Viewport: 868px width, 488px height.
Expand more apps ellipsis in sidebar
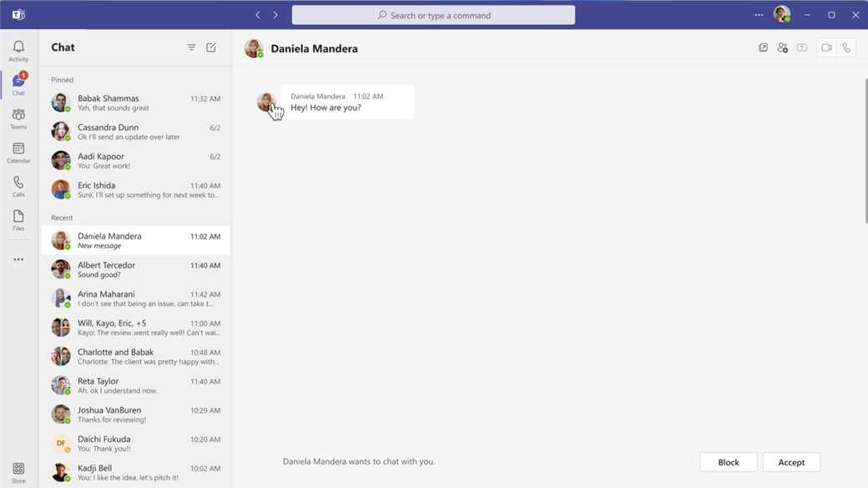click(18, 260)
